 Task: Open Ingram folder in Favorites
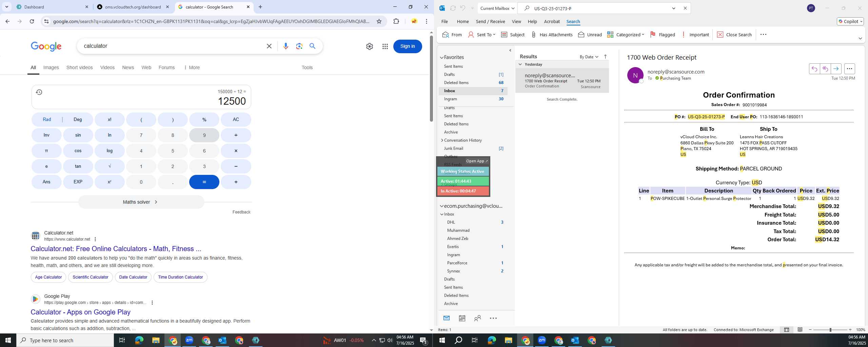[473, 99]
